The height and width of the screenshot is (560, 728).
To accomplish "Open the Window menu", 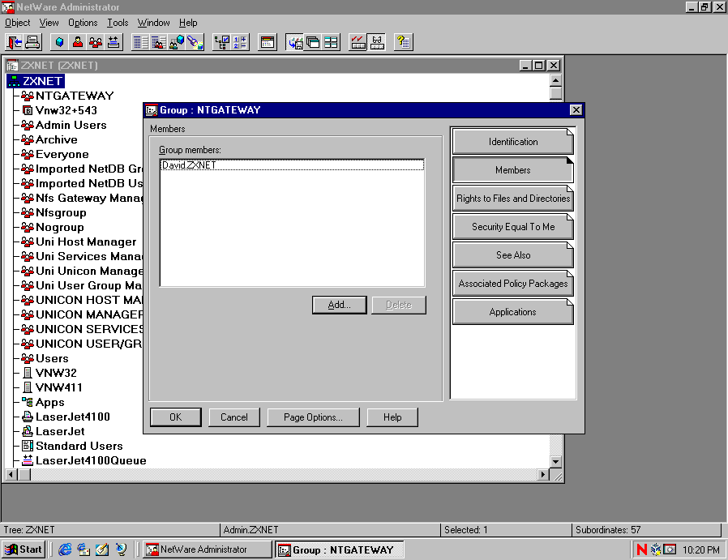I will [153, 23].
